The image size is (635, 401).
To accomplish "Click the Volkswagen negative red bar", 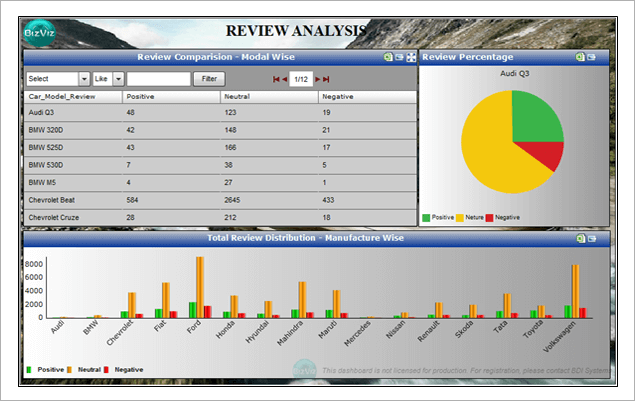I will (x=582, y=313).
